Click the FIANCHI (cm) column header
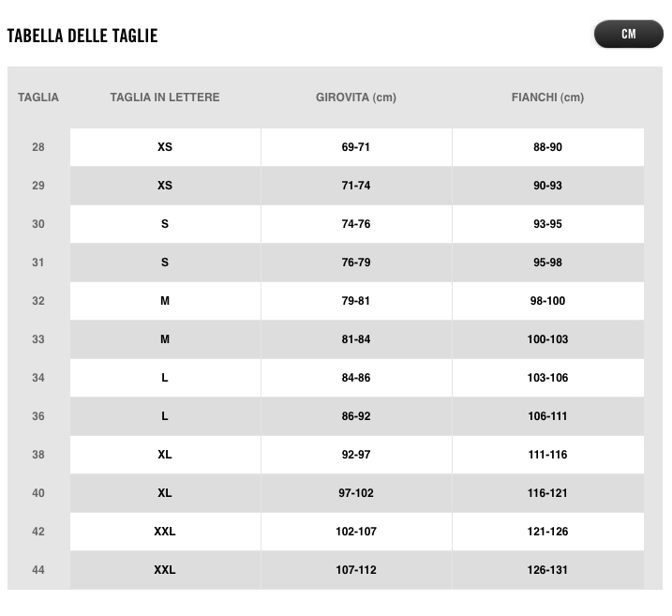The width and height of the screenshot is (672, 616). pyautogui.click(x=547, y=98)
